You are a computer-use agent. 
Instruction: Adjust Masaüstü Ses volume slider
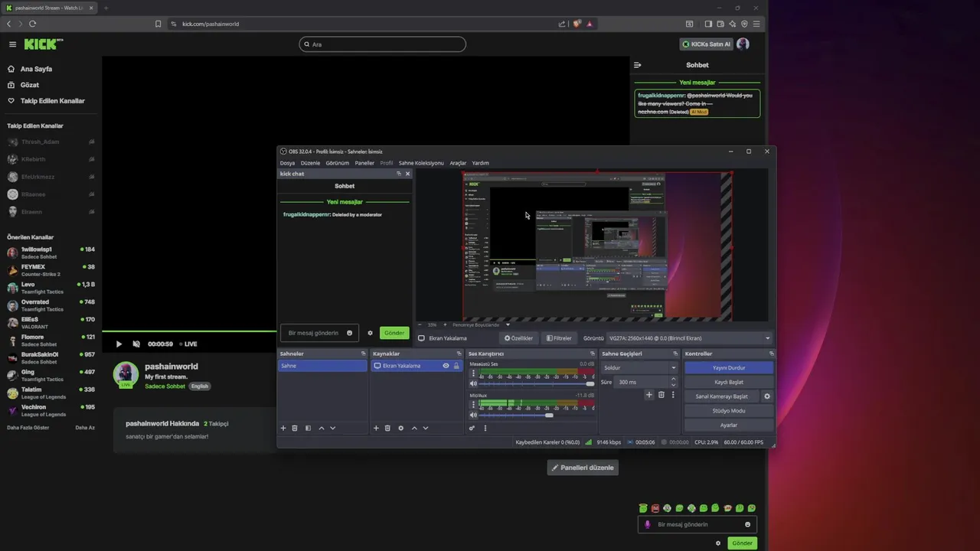click(537, 384)
